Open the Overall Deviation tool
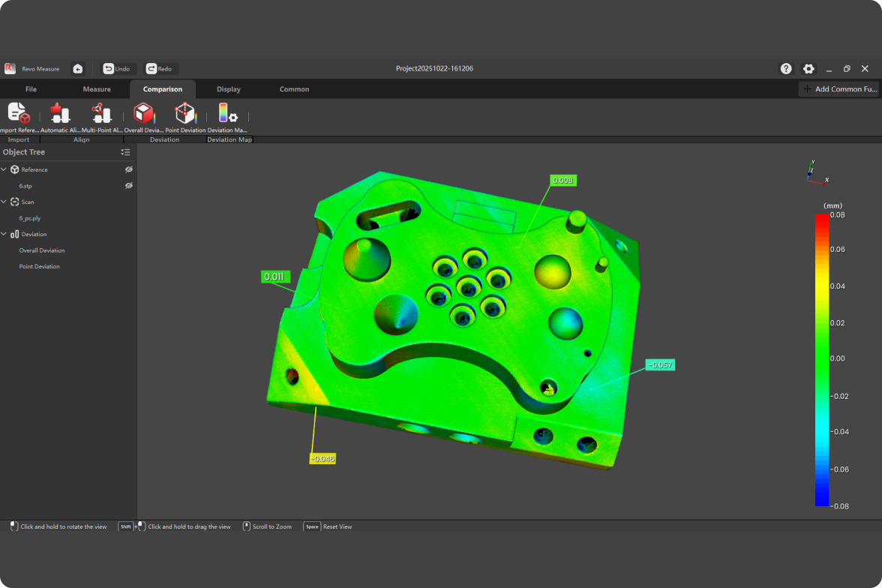 tap(142, 113)
